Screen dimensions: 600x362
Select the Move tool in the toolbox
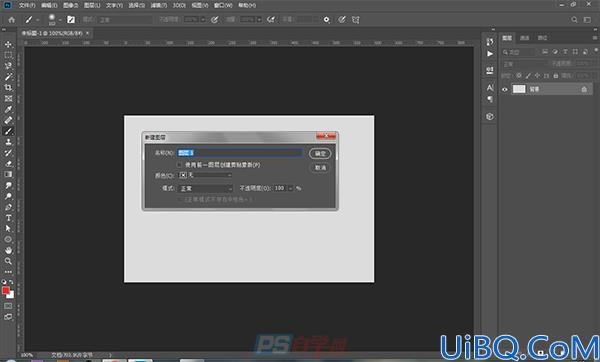(8, 44)
